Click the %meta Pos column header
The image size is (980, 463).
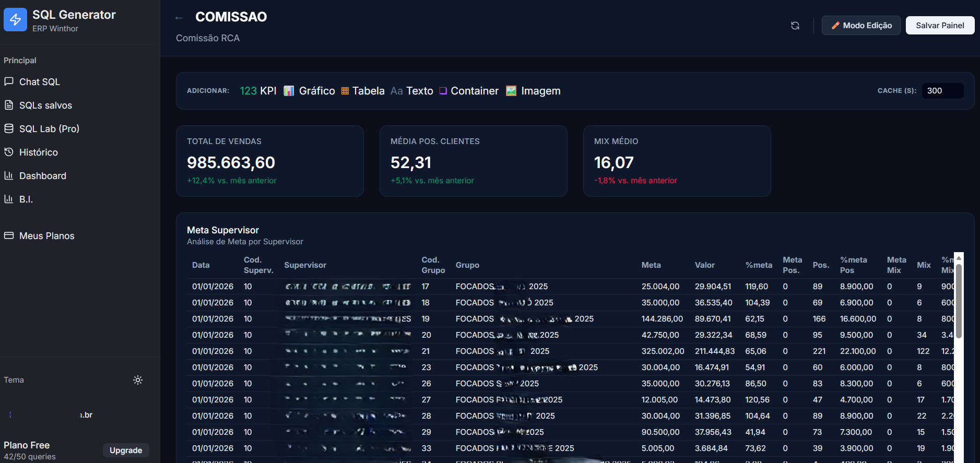click(854, 265)
